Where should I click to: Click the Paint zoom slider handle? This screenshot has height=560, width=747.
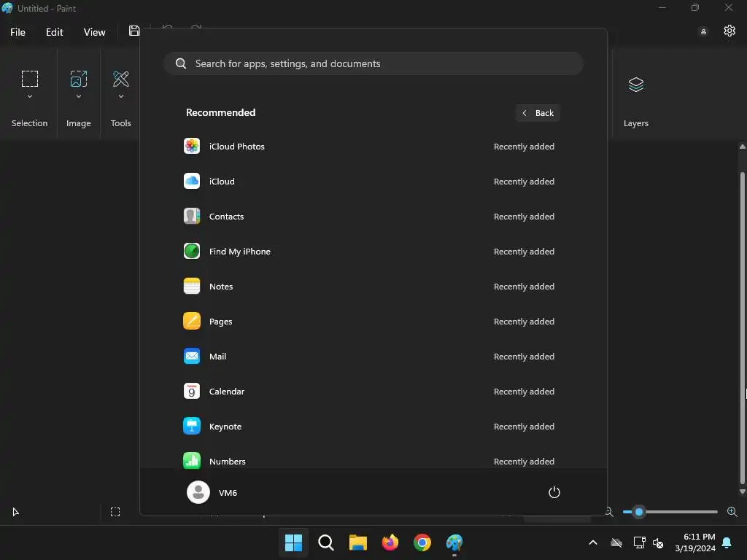pyautogui.click(x=639, y=512)
